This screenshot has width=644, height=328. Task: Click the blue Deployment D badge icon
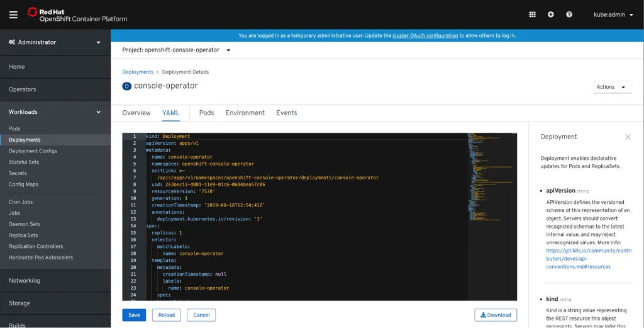pyautogui.click(x=126, y=86)
